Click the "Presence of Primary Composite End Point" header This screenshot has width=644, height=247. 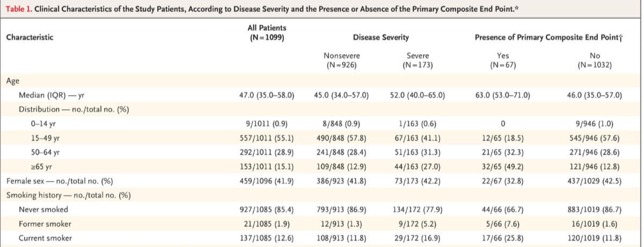point(543,38)
